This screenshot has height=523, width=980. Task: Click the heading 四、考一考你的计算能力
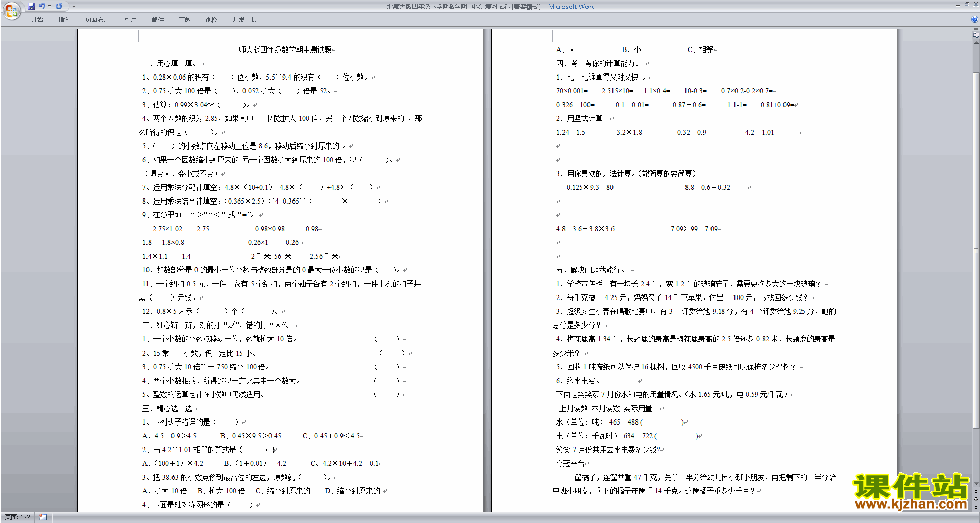tap(598, 63)
